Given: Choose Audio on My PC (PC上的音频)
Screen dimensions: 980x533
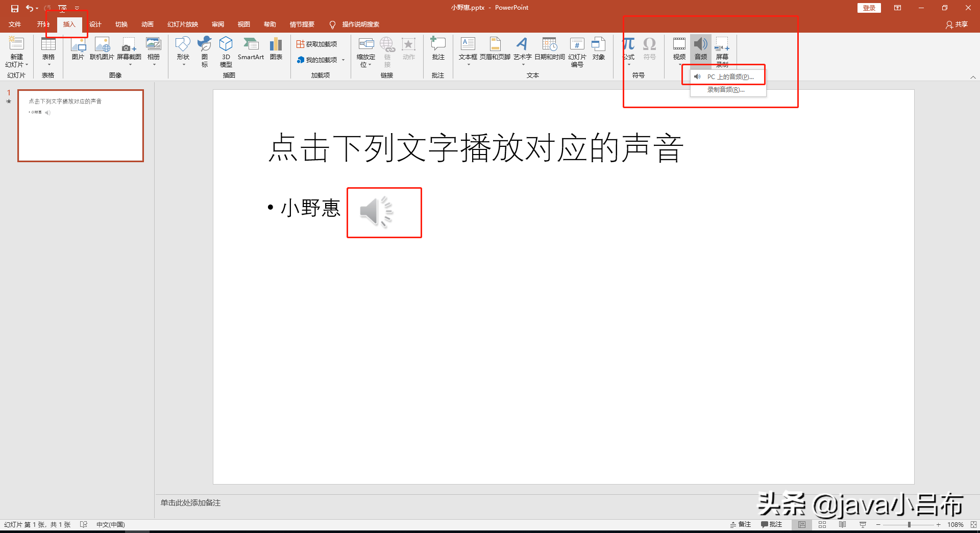Looking at the screenshot, I should [x=728, y=77].
